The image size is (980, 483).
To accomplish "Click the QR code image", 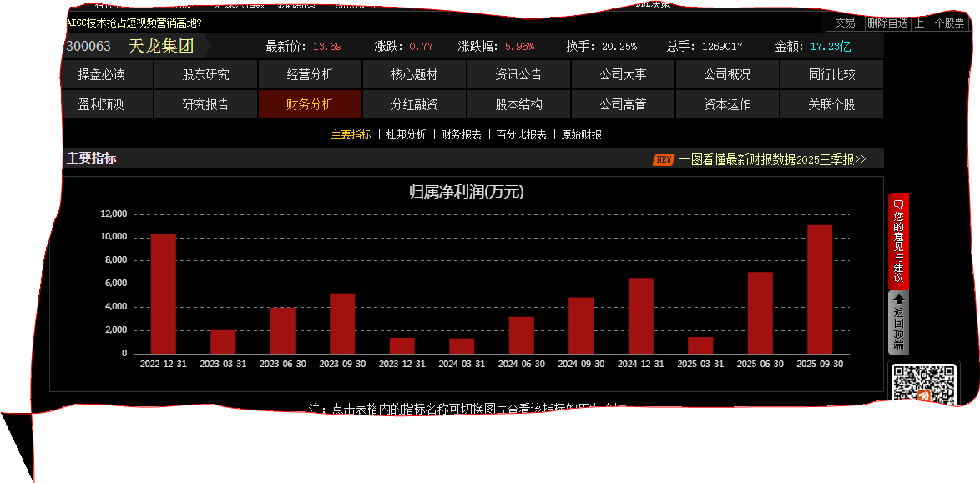I will point(924,385).
